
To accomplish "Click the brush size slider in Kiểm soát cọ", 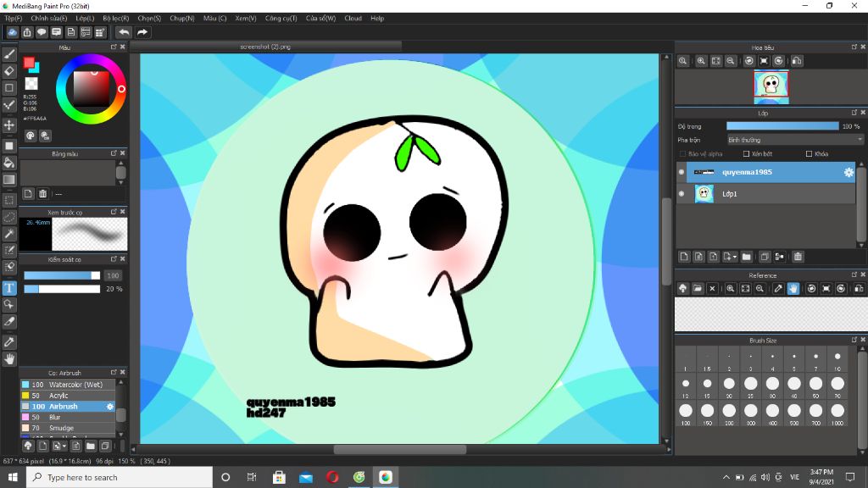I will click(x=62, y=275).
